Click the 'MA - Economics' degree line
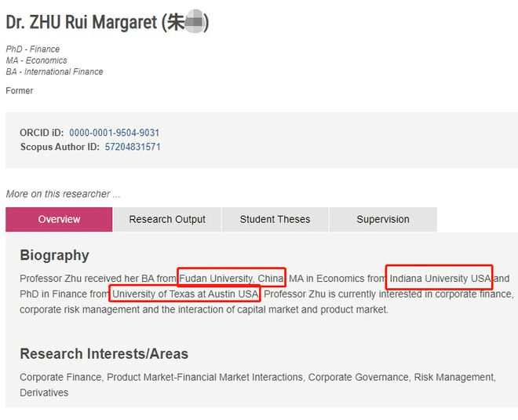 [x=36, y=60]
